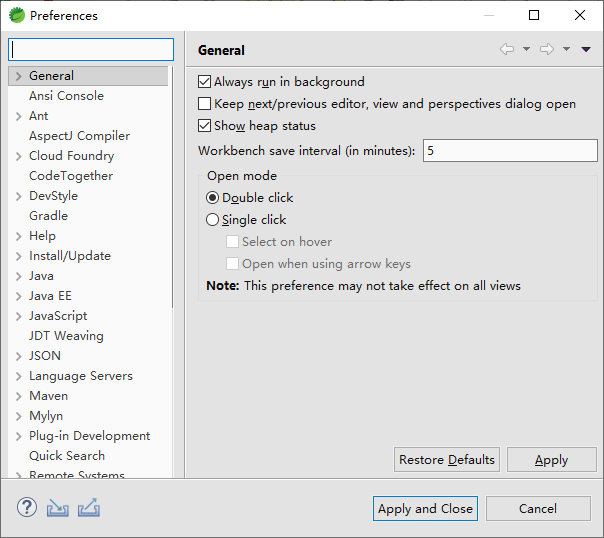This screenshot has height=538, width=604.
Task: Open the Forward history dropdown arrow
Action: coord(566,49)
